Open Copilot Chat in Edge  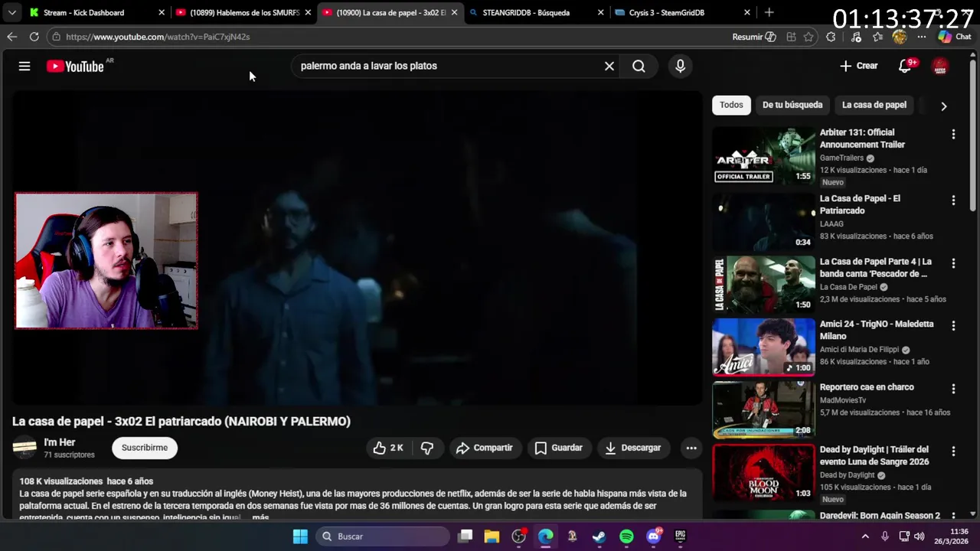(955, 37)
